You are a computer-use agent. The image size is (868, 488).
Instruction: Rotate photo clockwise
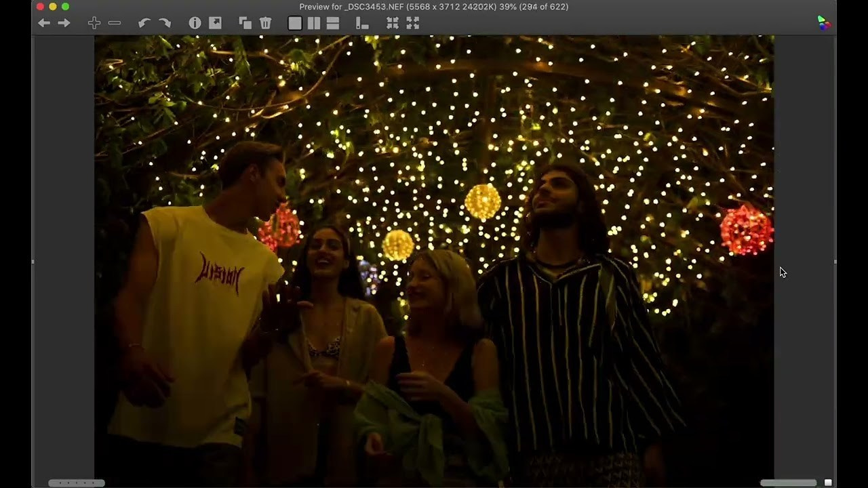tap(165, 23)
